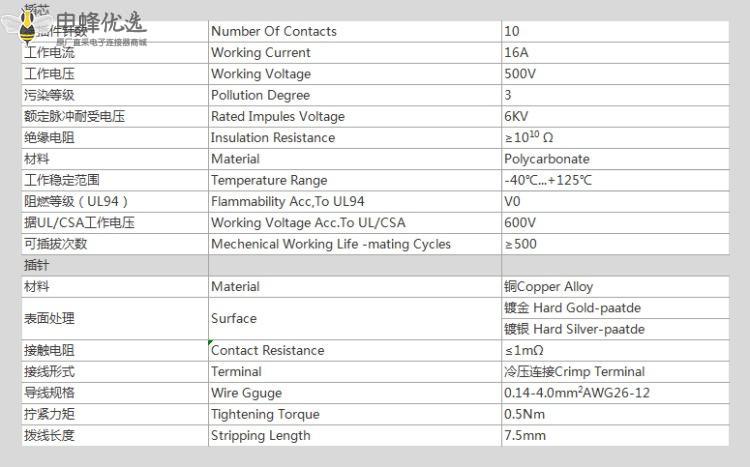The image size is (750, 467).
Task: Click the Insulation Resistance cell
Action: [x=272, y=138]
